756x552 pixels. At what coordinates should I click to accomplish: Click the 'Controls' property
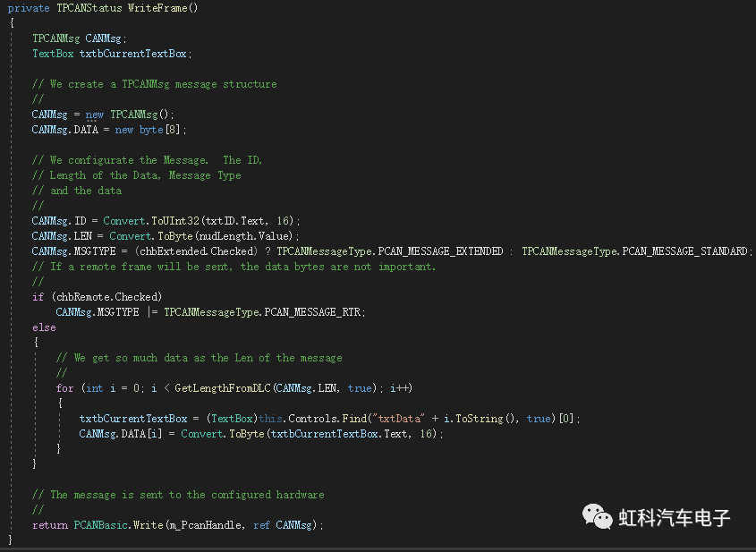point(314,419)
